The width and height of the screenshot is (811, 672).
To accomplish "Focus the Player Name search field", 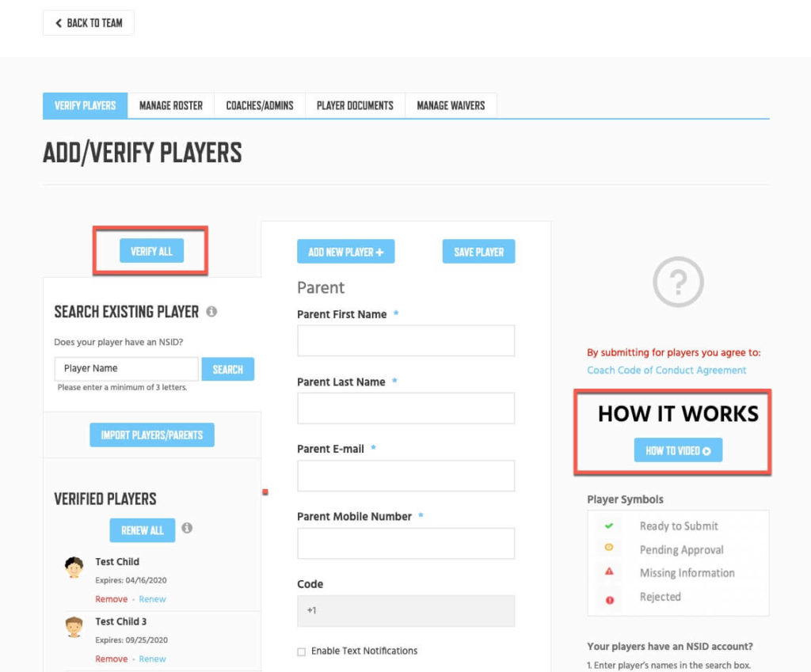I will click(x=126, y=369).
